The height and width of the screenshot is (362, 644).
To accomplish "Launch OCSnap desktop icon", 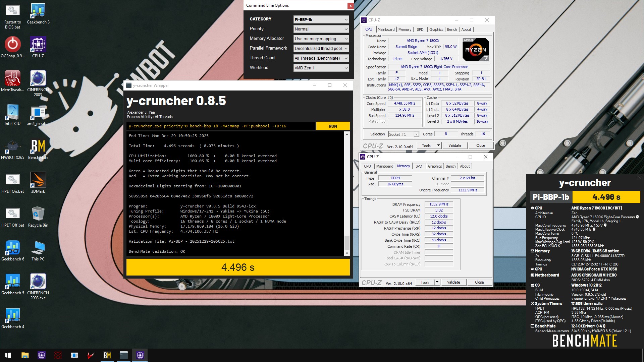I will (x=12, y=47).
